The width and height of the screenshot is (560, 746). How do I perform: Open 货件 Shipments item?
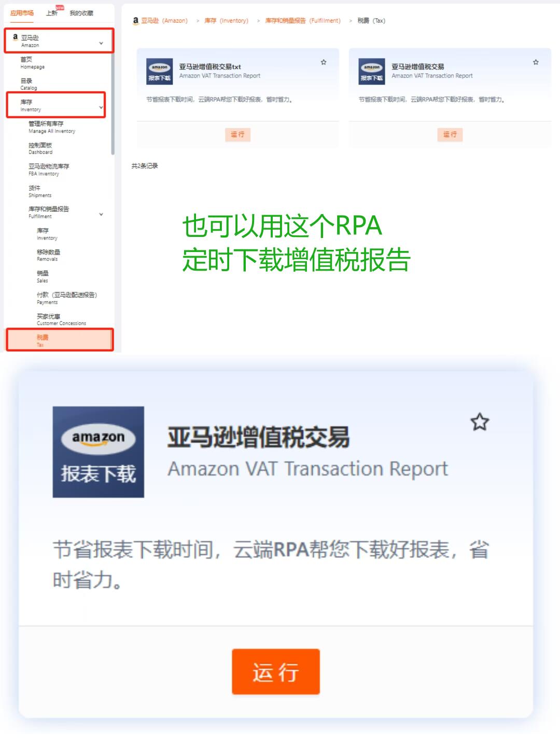40,191
